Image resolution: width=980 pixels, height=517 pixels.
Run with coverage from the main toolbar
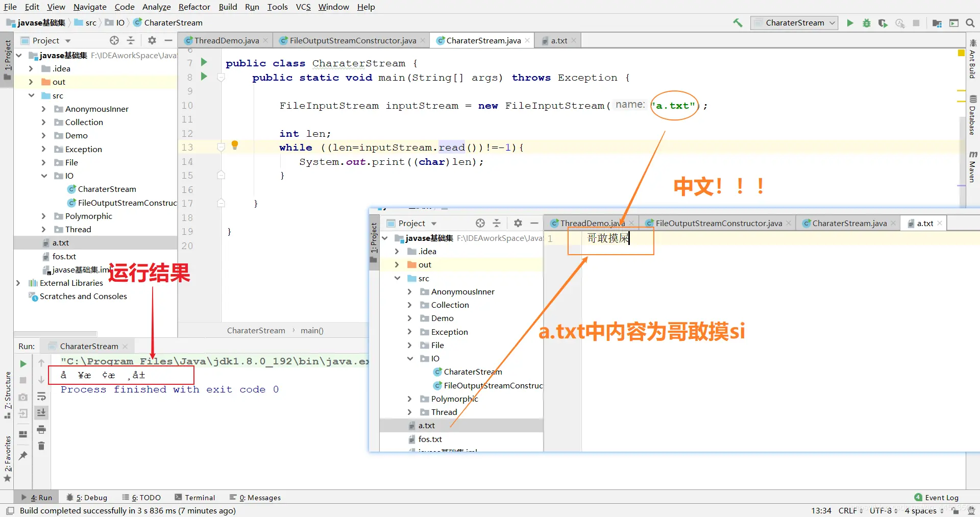tap(883, 23)
